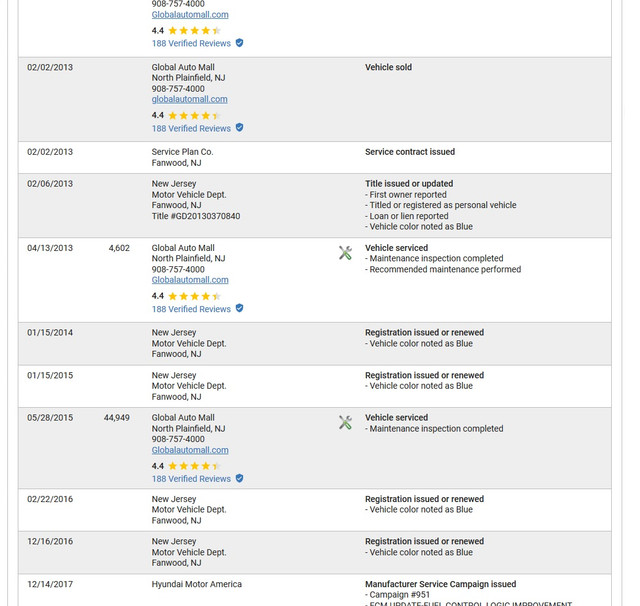Click the 44,949 mileage value

(117, 418)
